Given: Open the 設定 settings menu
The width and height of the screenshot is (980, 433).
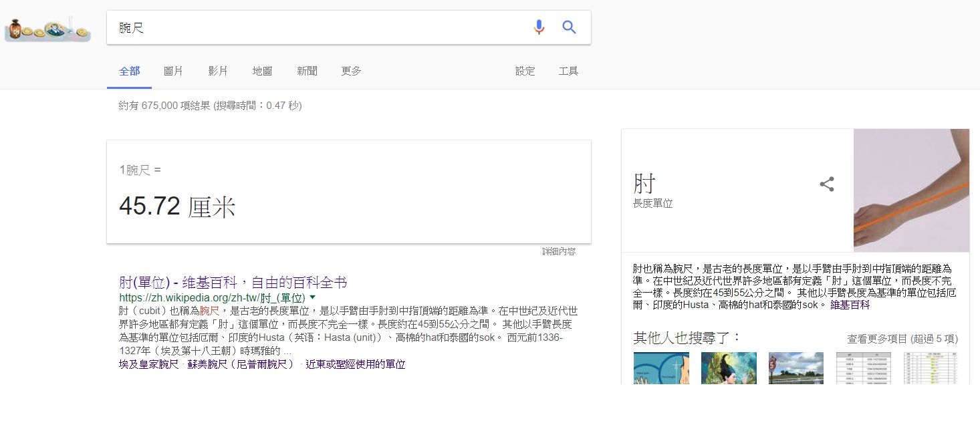Looking at the screenshot, I should 525,71.
